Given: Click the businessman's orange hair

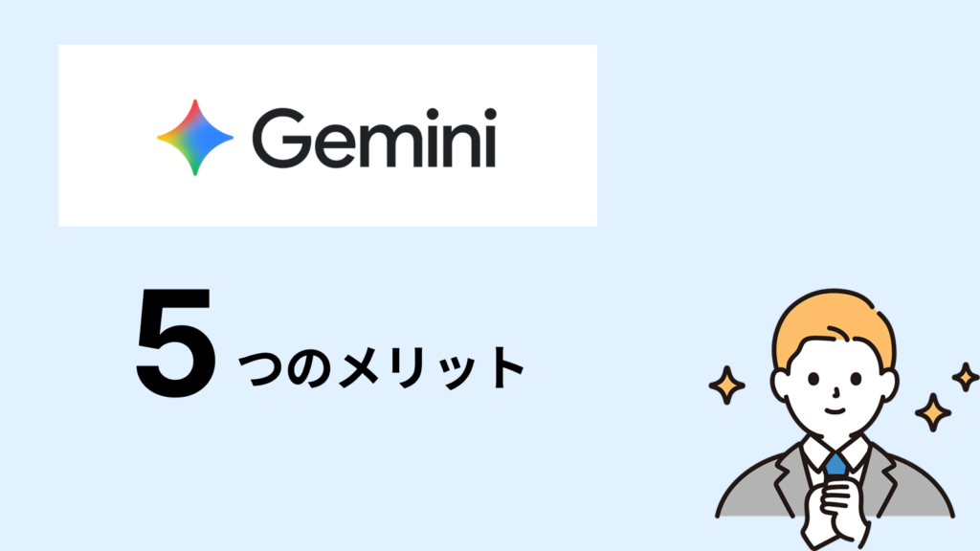Looking at the screenshot, I should [834, 325].
